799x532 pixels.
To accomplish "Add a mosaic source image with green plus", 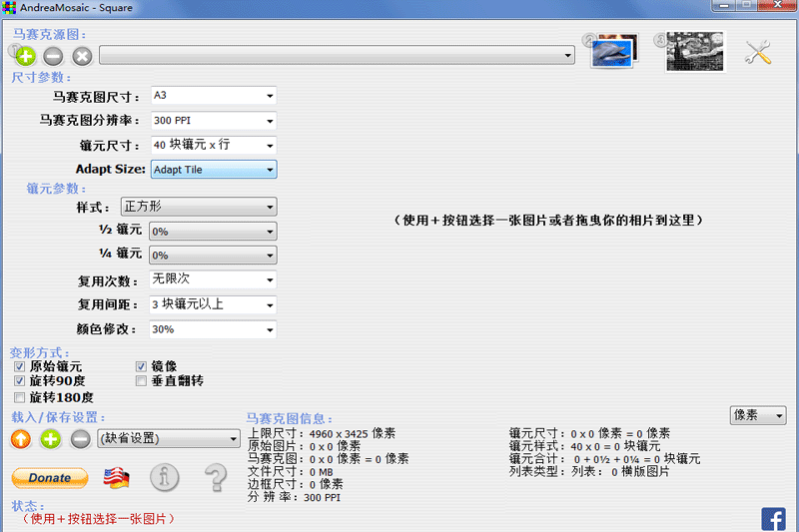I will pyautogui.click(x=26, y=56).
